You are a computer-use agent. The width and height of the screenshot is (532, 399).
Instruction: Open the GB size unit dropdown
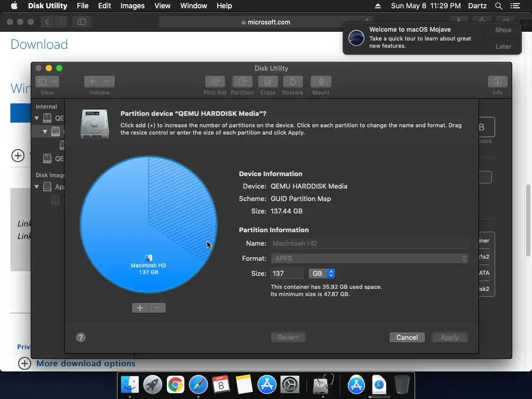[322, 273]
